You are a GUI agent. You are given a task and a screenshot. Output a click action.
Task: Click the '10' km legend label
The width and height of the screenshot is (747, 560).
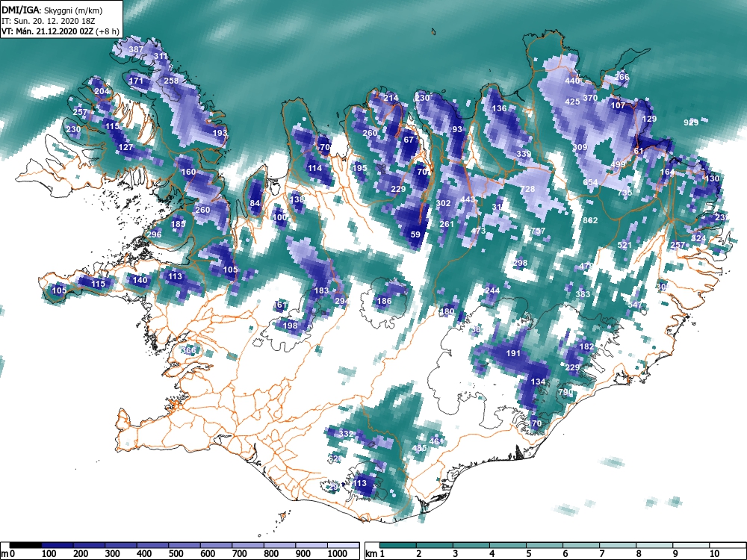714,554
